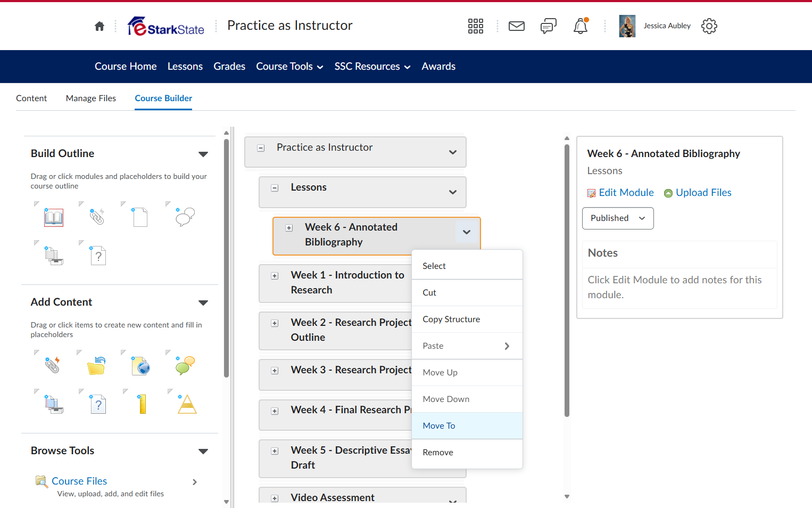Click the link placeholder icon in Build Outline

(97, 216)
